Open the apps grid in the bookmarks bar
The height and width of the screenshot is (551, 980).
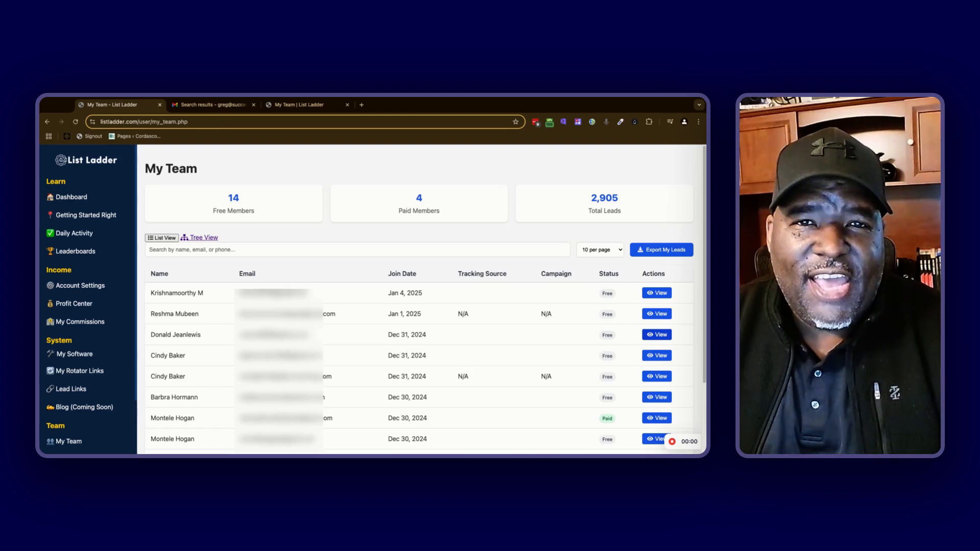coord(49,136)
